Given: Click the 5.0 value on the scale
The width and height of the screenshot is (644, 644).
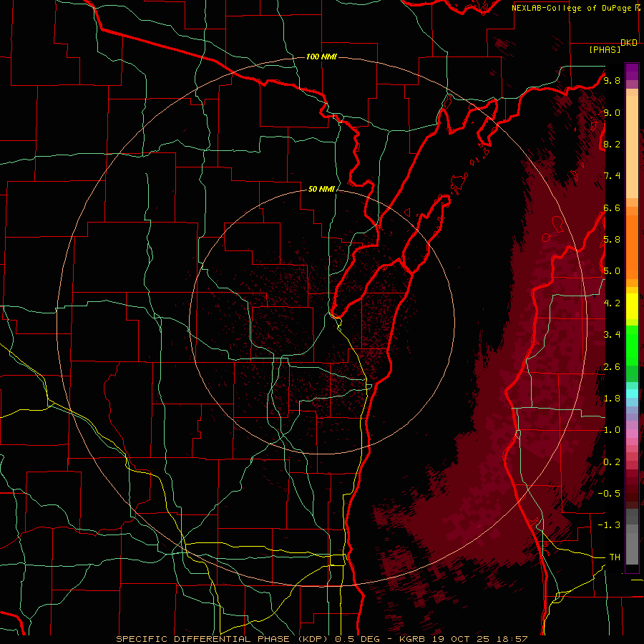Looking at the screenshot, I should click(x=612, y=271).
